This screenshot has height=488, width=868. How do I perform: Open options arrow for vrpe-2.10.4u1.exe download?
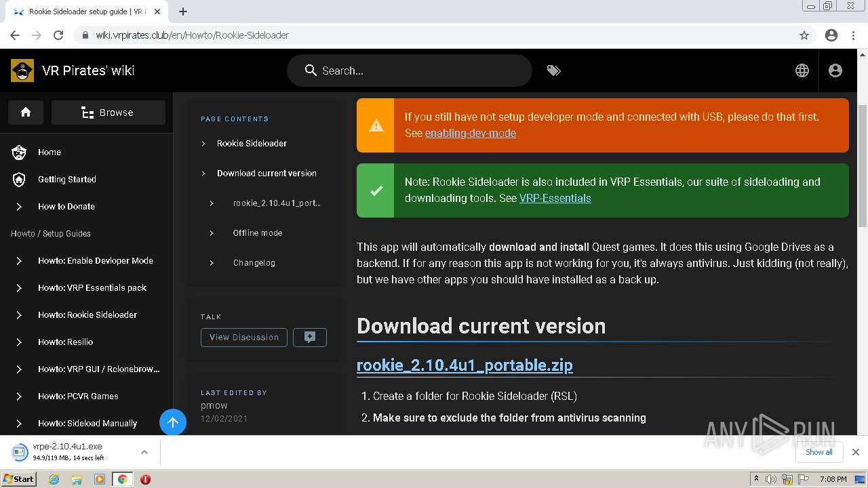tap(144, 452)
